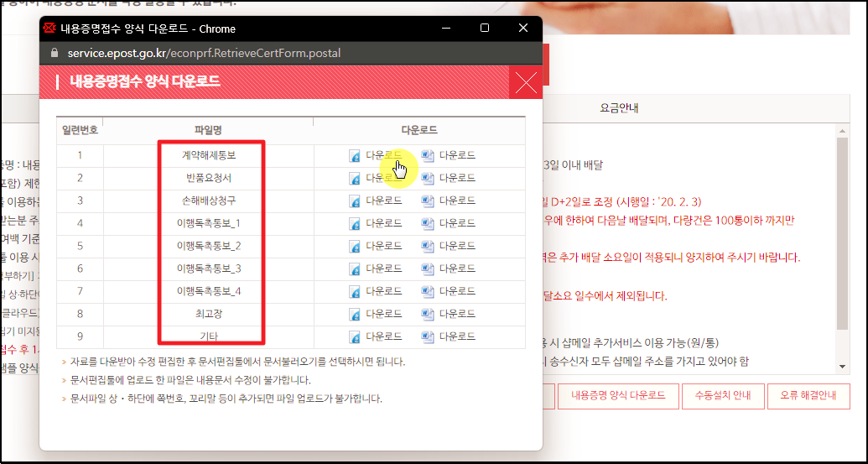The image size is (868, 464).
Task: Click the HWP file icon for 손해배상청구
Action: [x=355, y=201]
